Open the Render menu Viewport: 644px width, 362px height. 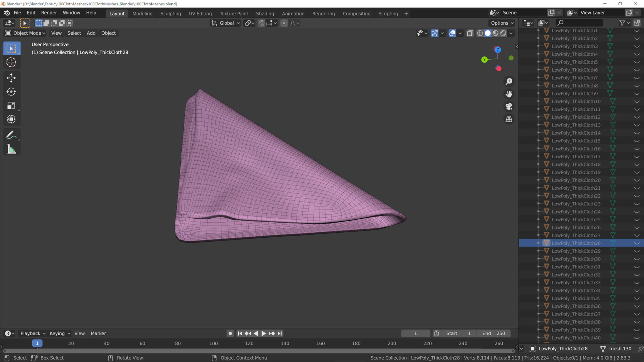(x=49, y=13)
